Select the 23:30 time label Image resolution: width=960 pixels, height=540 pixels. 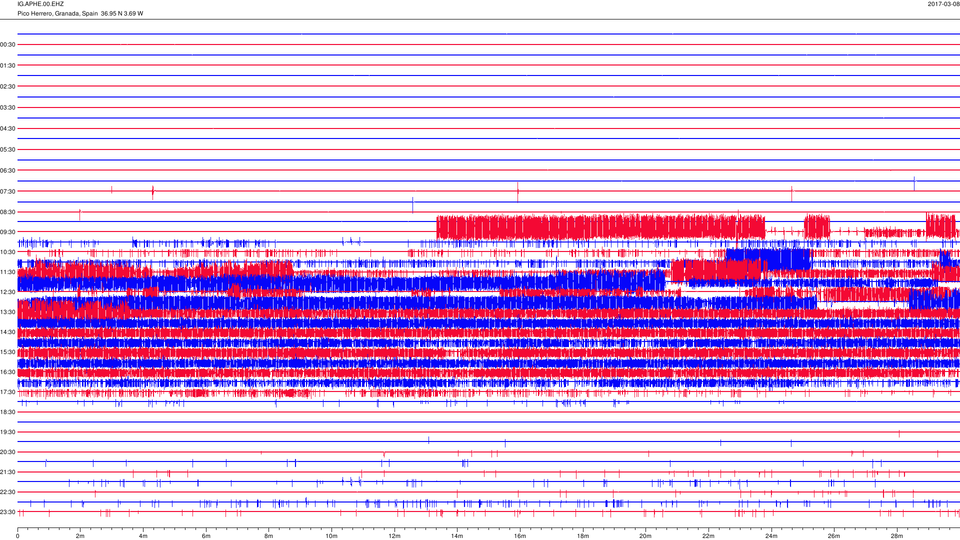point(7,512)
